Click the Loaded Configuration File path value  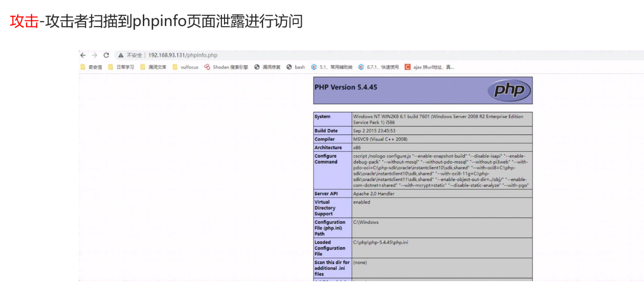coord(381,242)
